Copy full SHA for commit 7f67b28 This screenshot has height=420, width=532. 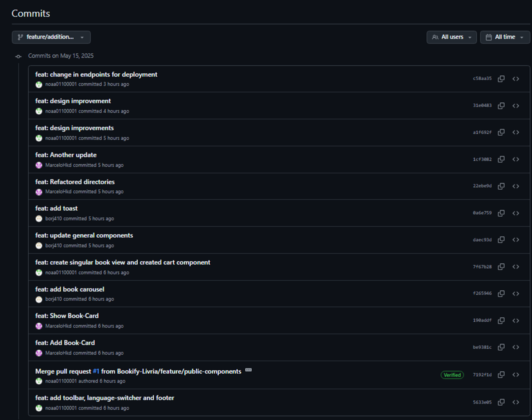pos(501,267)
